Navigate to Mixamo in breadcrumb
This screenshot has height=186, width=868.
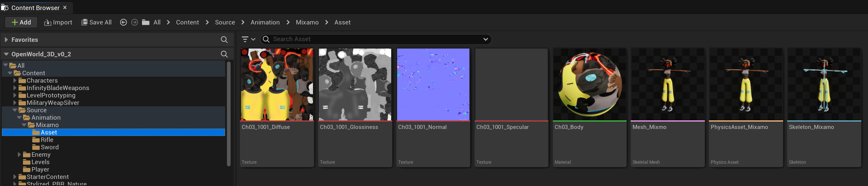307,22
